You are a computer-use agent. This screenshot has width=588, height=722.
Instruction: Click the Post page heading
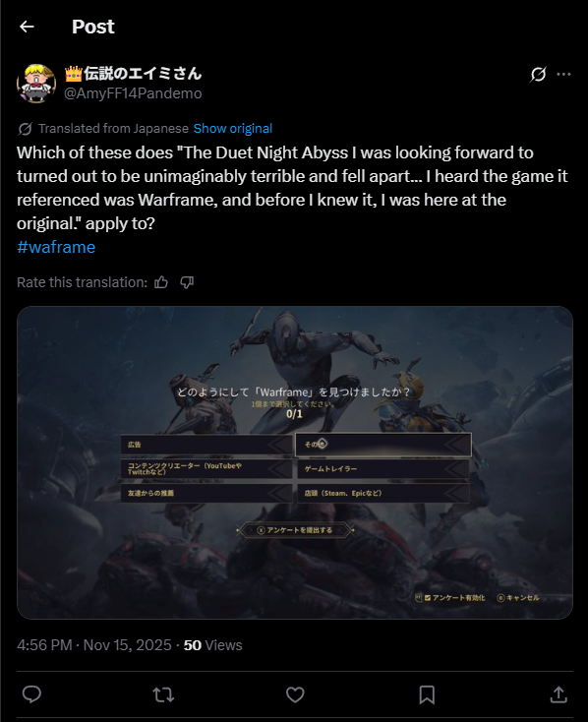[x=93, y=27]
